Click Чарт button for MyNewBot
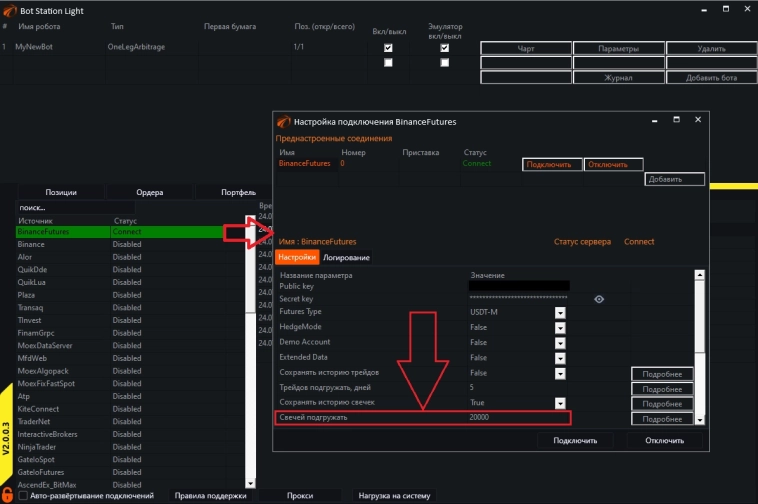 point(526,49)
